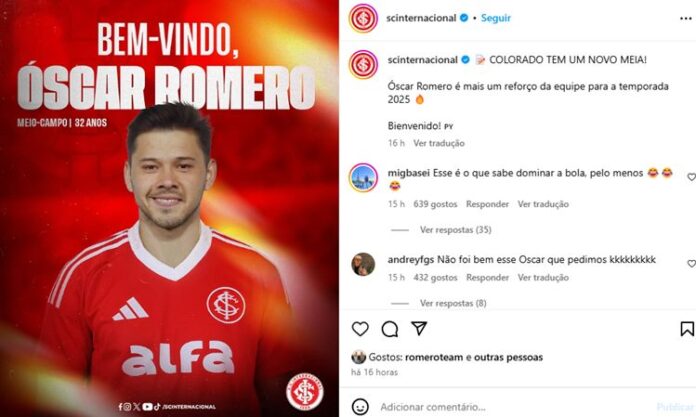Reply to migbasei's comment via Responder

coord(487,204)
